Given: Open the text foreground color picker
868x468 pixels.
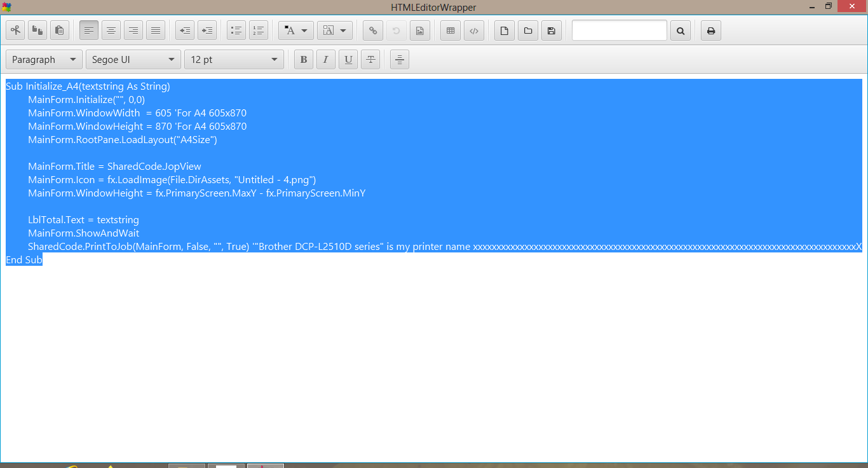Looking at the screenshot, I should [x=296, y=31].
